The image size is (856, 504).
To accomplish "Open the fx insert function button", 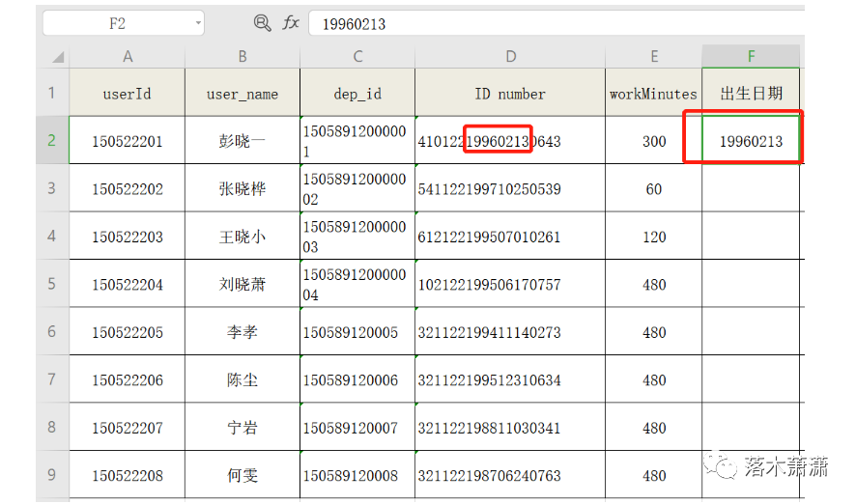I will pyautogui.click(x=291, y=23).
